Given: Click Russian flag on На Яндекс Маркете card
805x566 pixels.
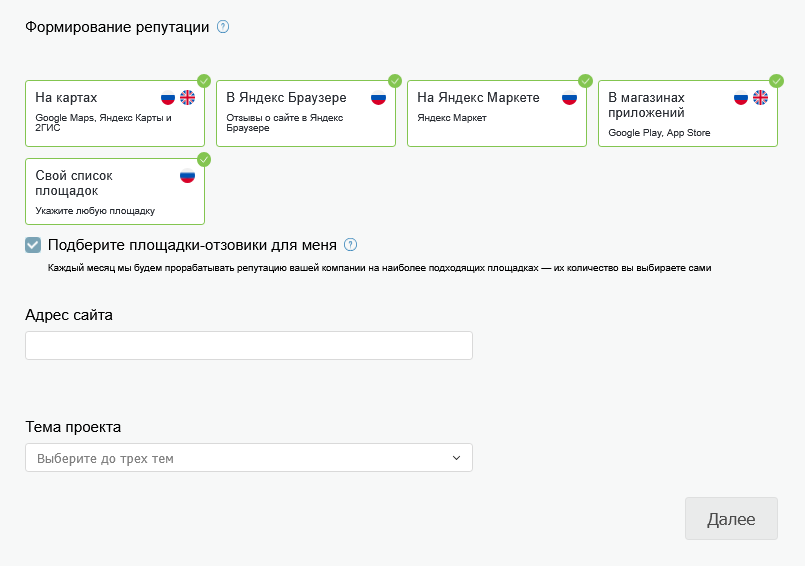Looking at the screenshot, I should 569,98.
